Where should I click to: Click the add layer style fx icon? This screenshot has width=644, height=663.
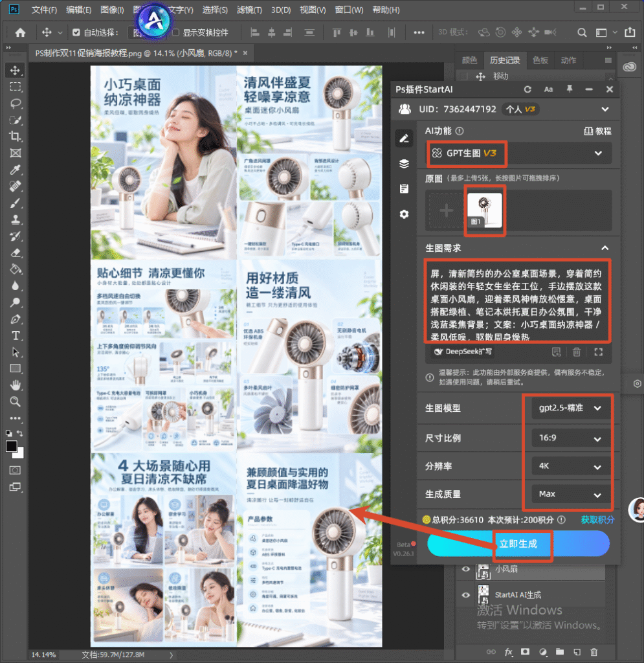(508, 652)
